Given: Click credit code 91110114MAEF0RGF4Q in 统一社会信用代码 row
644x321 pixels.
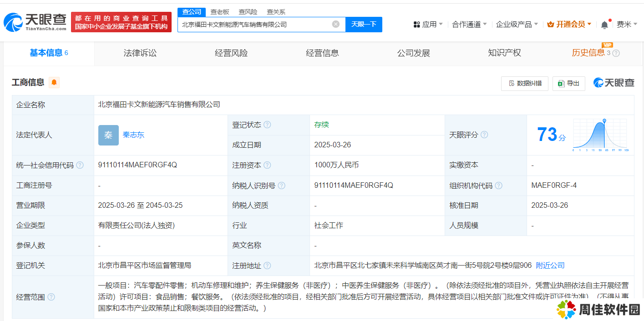Looking at the screenshot, I should coord(137,165).
